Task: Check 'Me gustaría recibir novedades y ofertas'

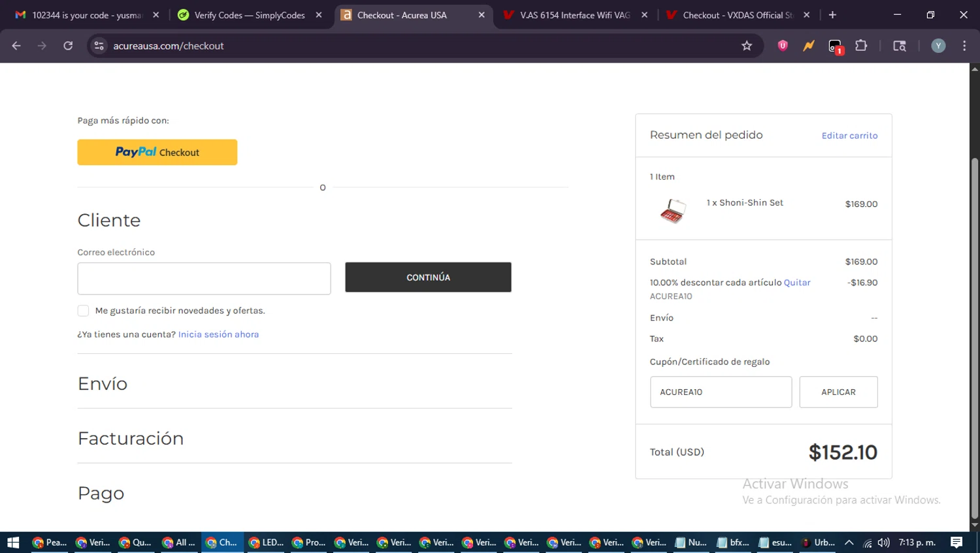Action: coord(83,311)
